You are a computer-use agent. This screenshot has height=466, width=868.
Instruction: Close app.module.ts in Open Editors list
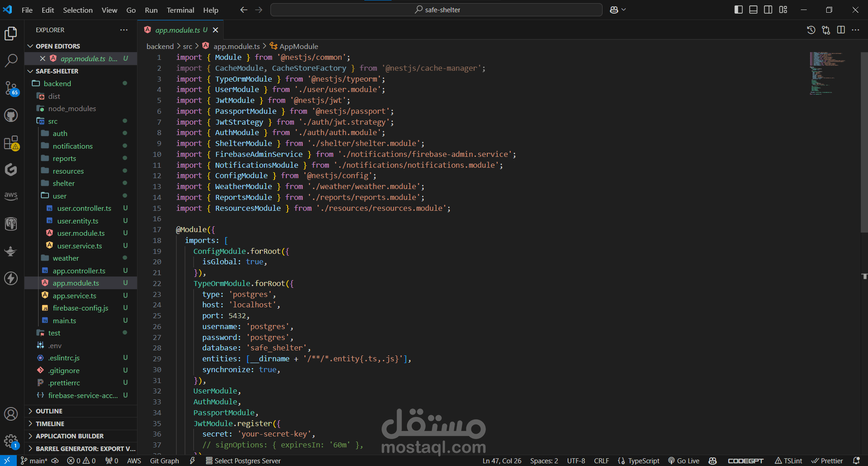click(x=43, y=58)
